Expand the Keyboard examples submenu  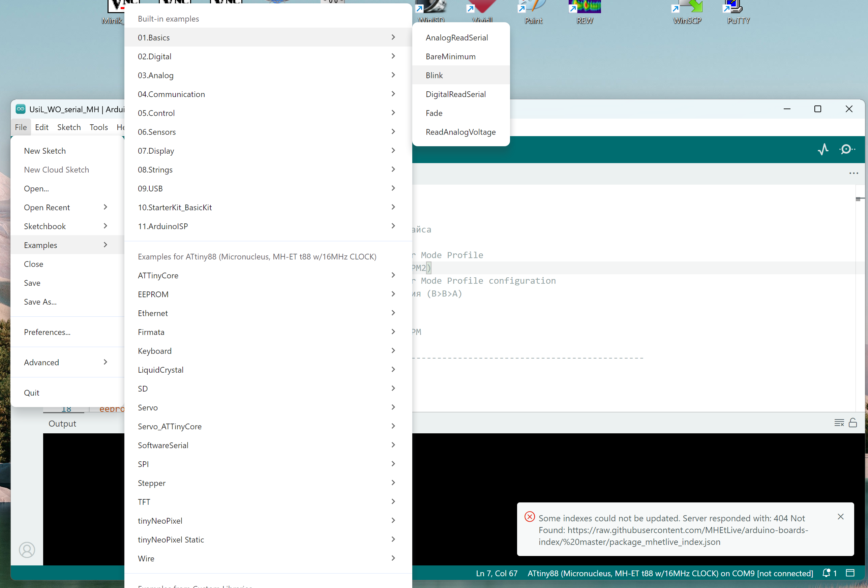268,350
